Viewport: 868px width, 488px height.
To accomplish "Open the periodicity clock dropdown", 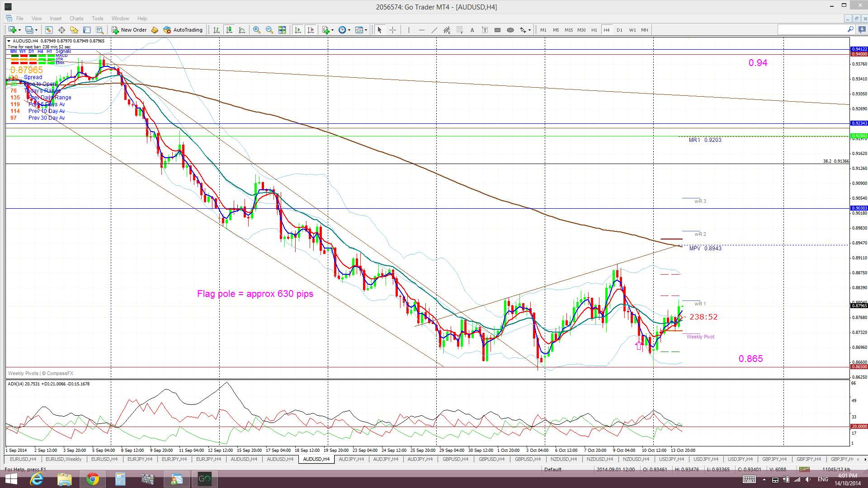I will coord(349,30).
